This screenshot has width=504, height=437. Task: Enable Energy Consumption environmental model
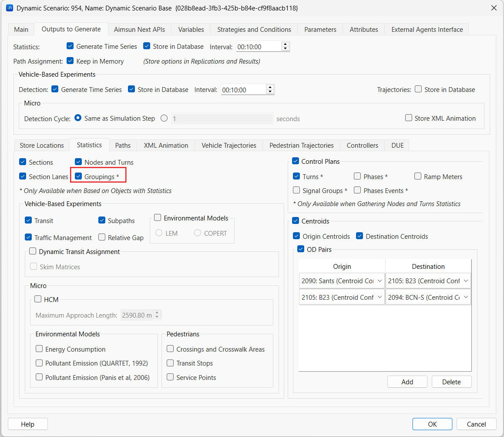[x=40, y=349]
